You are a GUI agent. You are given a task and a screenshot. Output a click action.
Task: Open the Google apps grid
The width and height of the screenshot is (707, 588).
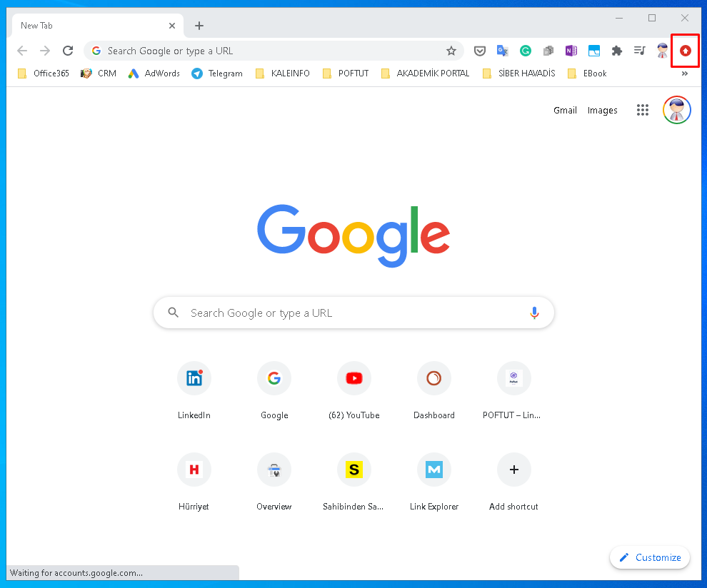tap(643, 110)
